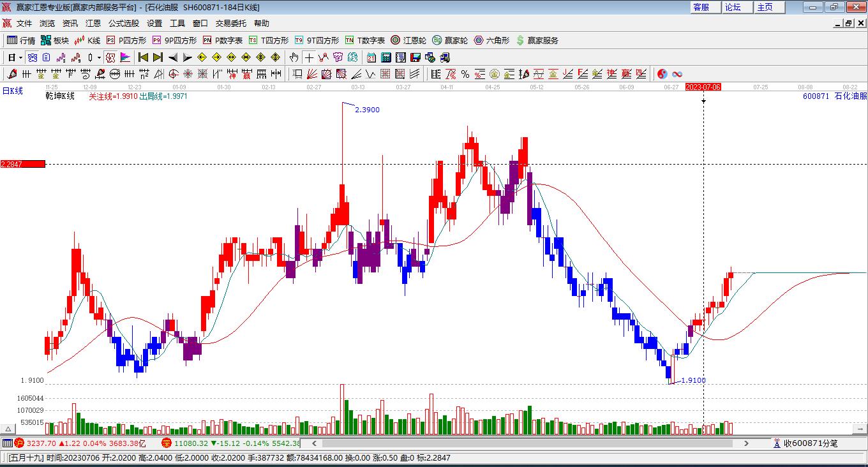
Task: Click the right arrow of horizontal scrollbar
Action: click(747, 443)
